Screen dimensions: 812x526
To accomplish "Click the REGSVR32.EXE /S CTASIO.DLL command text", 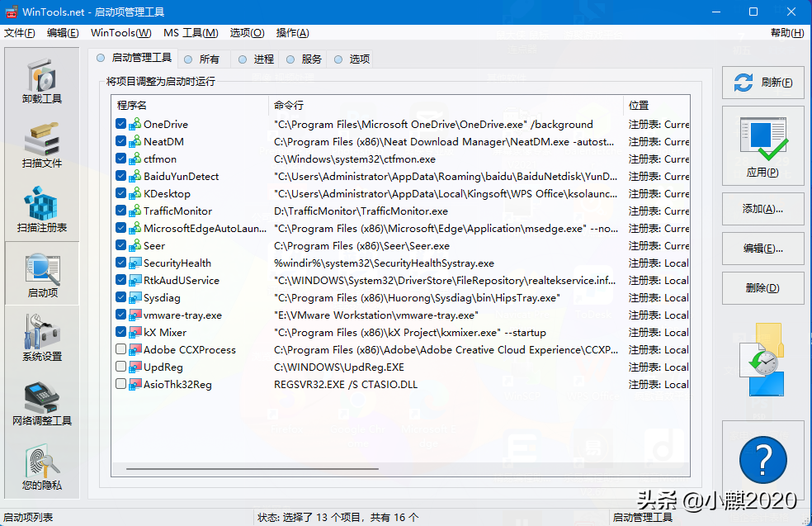I will click(x=346, y=385).
